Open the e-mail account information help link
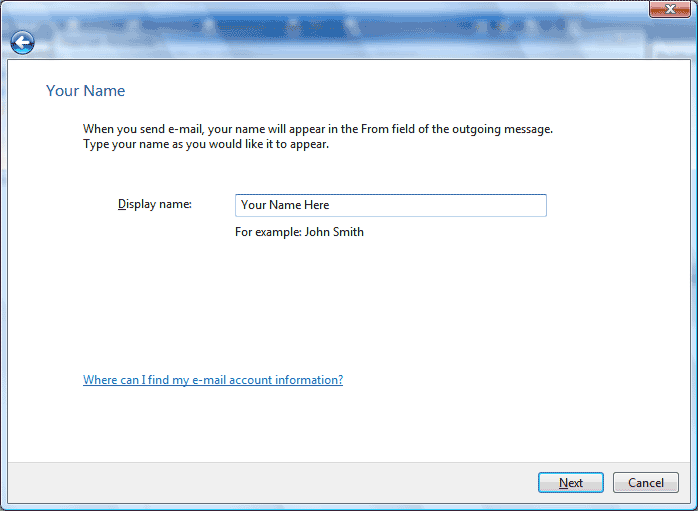 click(213, 380)
